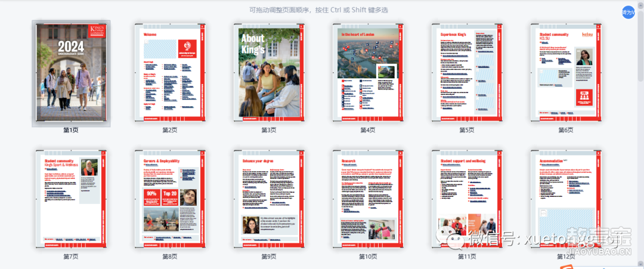Click the 第5页 page label
This screenshot has width=644, height=269.
(467, 130)
